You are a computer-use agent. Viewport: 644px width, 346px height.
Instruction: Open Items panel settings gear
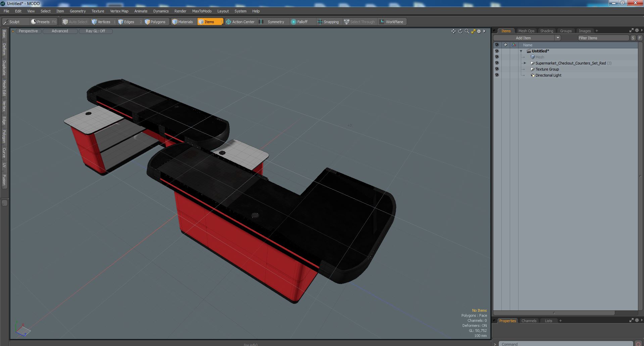637,31
